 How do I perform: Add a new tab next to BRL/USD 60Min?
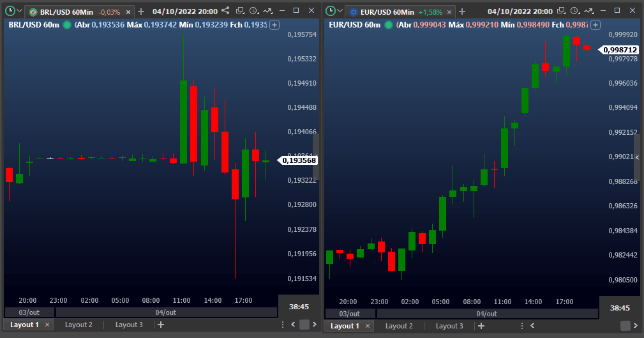[141, 12]
